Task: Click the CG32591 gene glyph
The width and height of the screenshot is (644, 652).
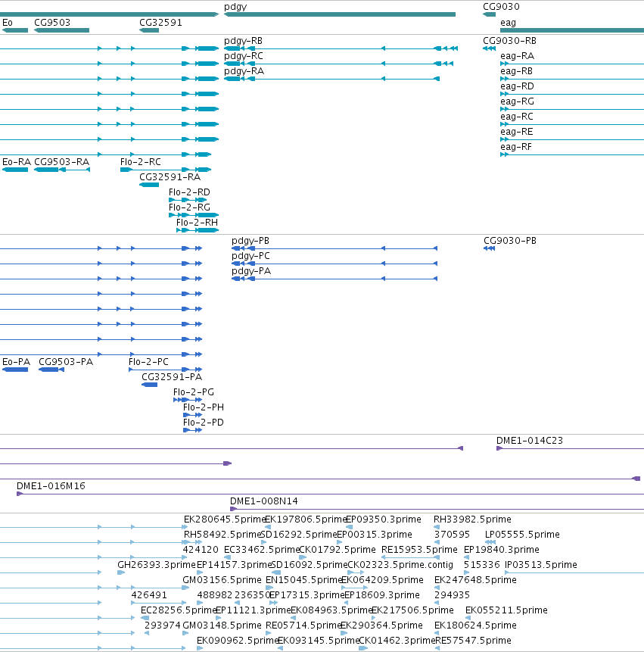Action: pos(149,30)
